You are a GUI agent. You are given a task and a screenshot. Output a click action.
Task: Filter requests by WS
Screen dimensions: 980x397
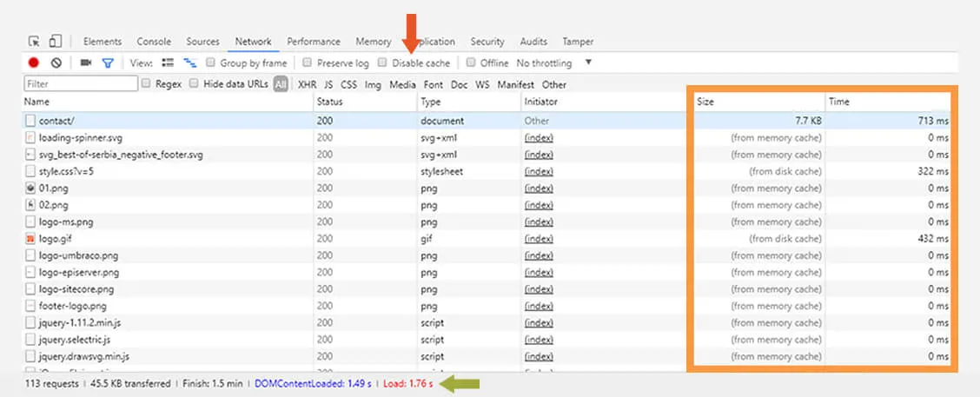(x=482, y=84)
